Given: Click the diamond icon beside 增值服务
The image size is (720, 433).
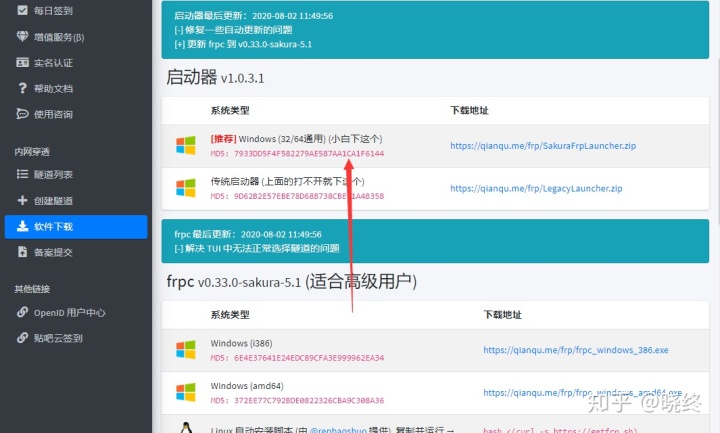Looking at the screenshot, I should (x=22, y=36).
